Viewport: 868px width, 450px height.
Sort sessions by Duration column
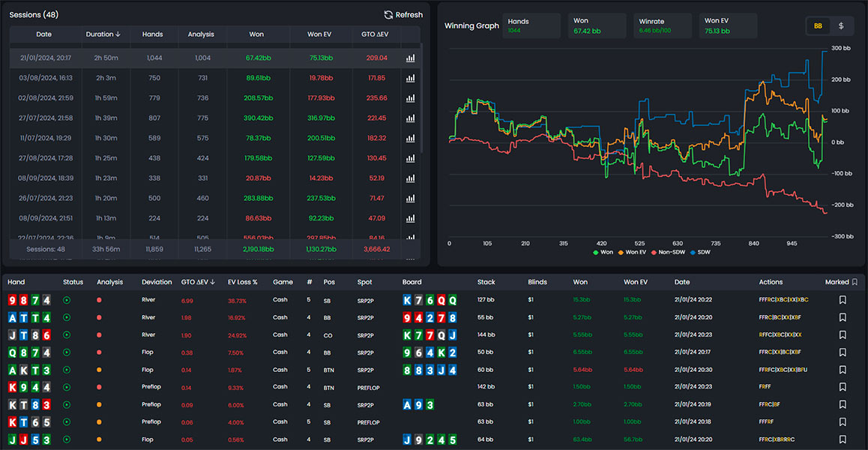(x=103, y=34)
